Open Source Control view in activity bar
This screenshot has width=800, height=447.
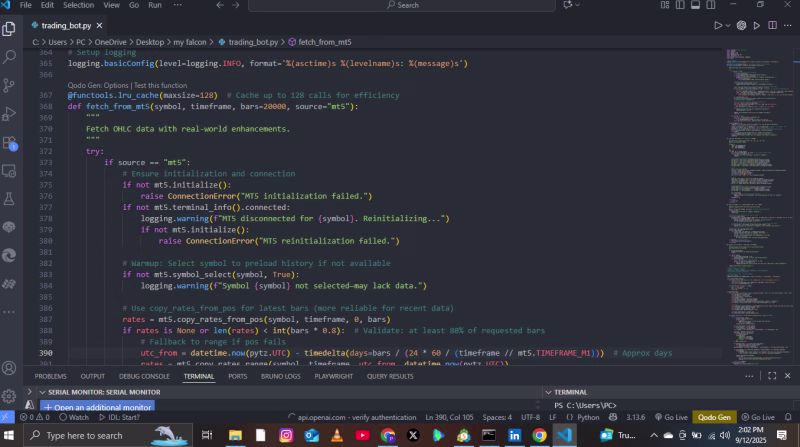9,85
